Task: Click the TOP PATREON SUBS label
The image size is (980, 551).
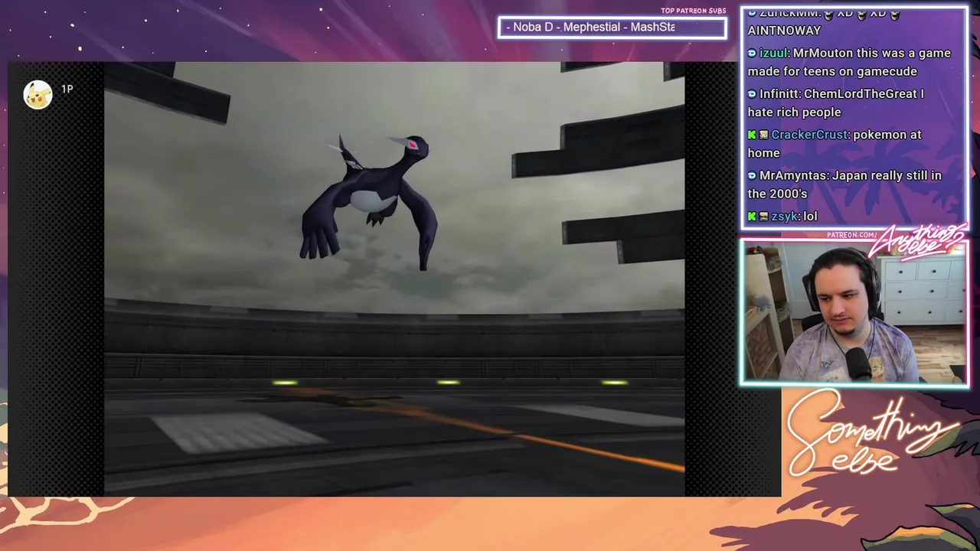Action: click(x=694, y=11)
